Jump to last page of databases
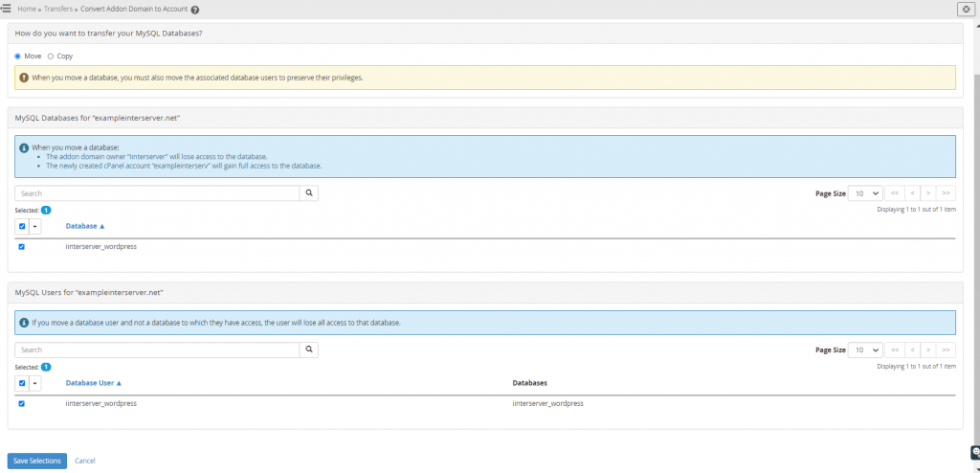This screenshot has width=980, height=473. click(x=947, y=193)
